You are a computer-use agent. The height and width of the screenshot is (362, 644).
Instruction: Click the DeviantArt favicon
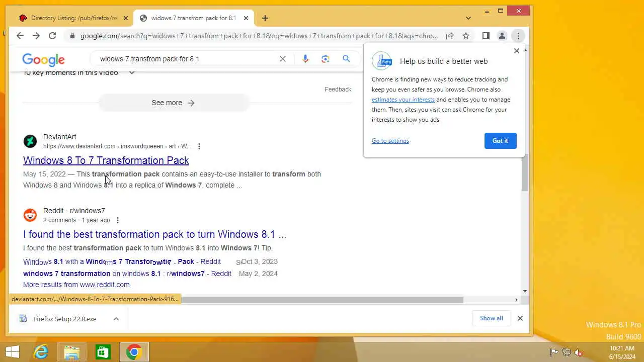pyautogui.click(x=30, y=141)
